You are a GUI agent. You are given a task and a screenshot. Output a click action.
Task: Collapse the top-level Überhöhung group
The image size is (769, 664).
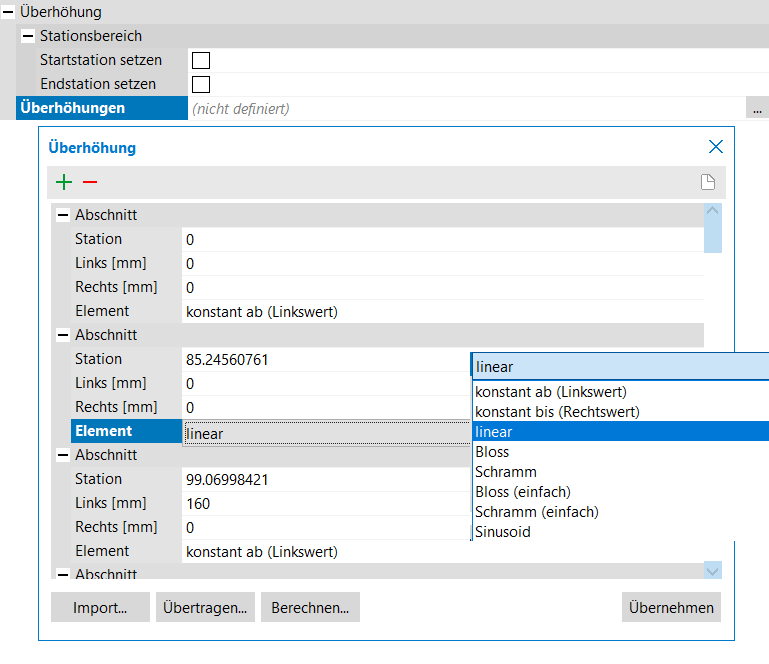click(8, 12)
